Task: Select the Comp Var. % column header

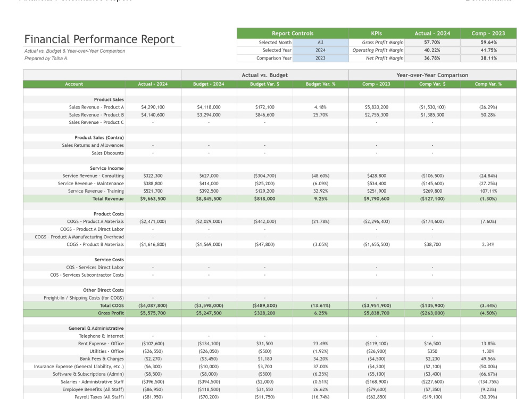Action: [488, 84]
